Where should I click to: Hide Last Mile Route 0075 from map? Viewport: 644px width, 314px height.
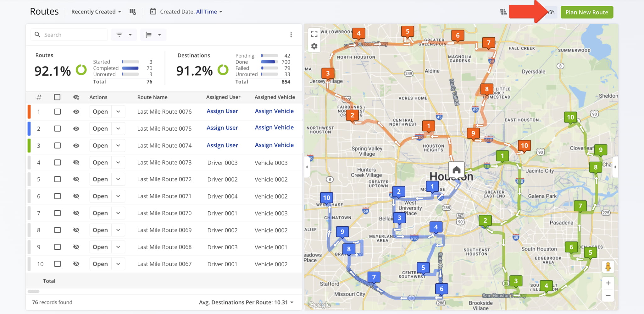pos(76,129)
